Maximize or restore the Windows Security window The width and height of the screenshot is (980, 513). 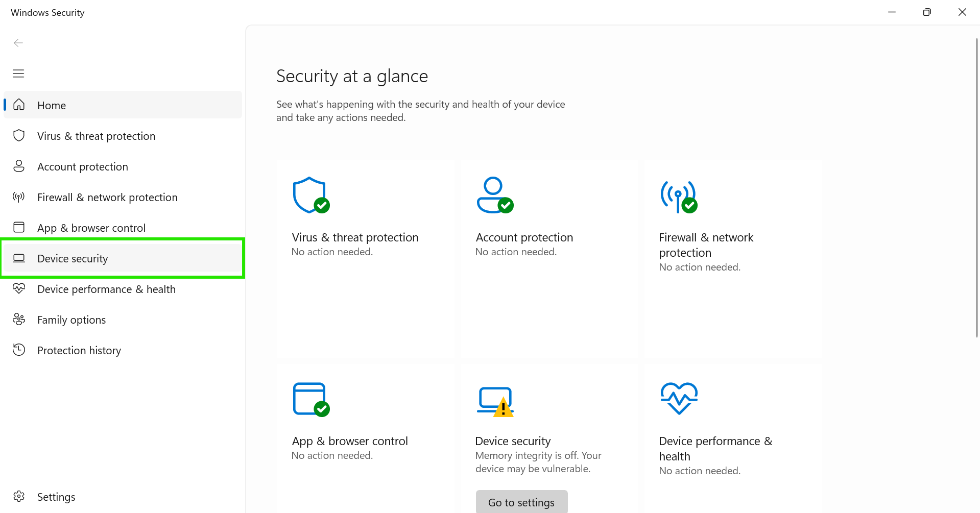927,12
